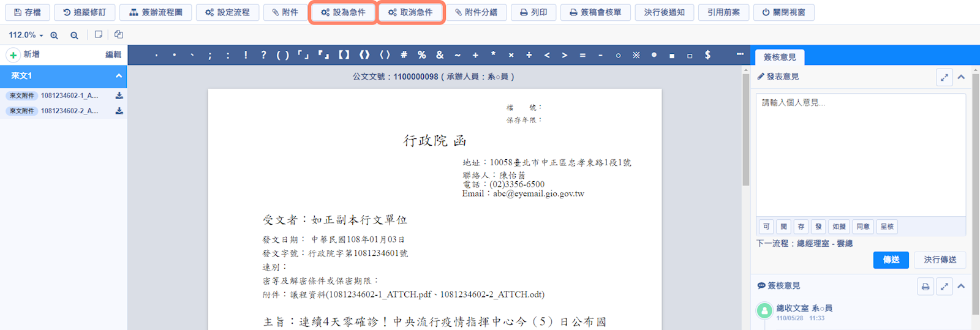Viewport: 980px width, 330px height.
Task: Download attachment 1081234602-2_A...
Action: click(x=119, y=111)
